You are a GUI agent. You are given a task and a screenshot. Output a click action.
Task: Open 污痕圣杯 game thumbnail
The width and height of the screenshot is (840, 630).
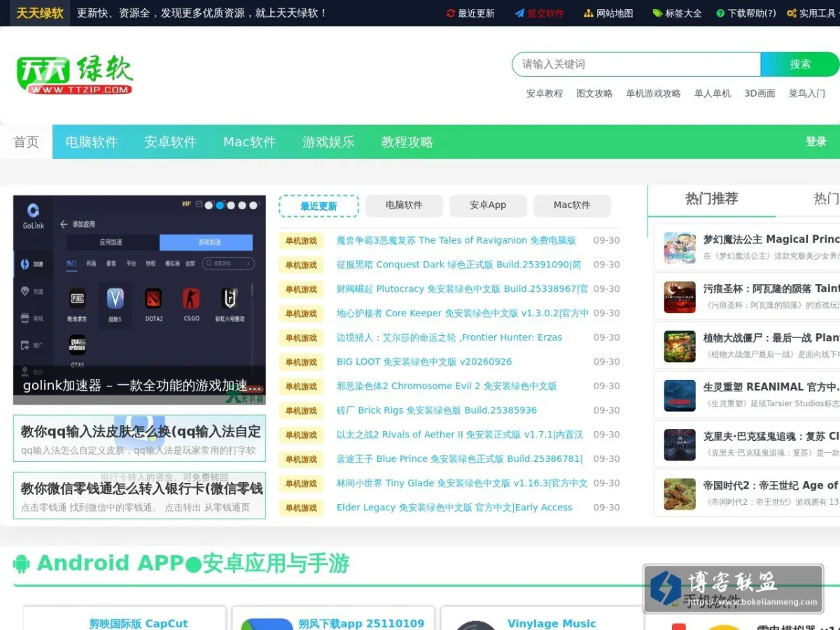pos(680,297)
